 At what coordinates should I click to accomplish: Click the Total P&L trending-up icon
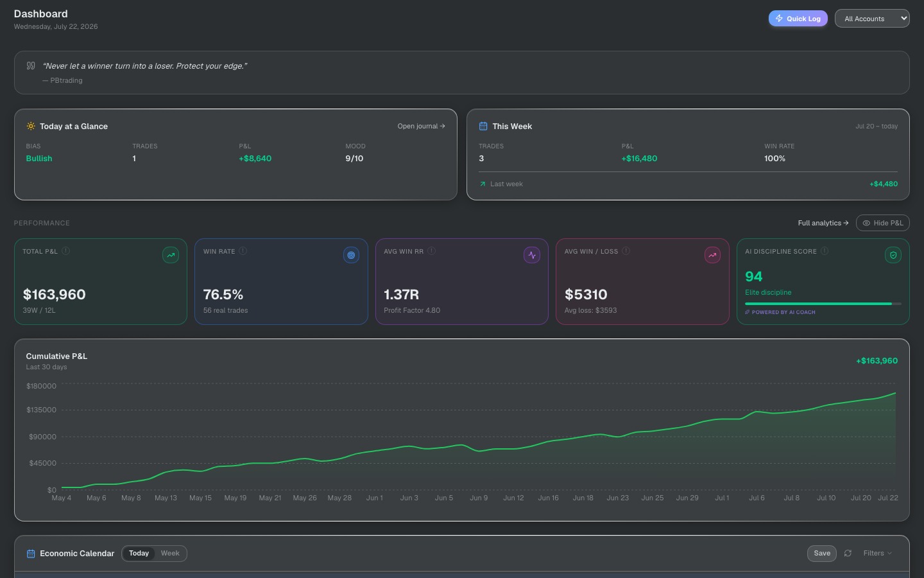coord(171,255)
